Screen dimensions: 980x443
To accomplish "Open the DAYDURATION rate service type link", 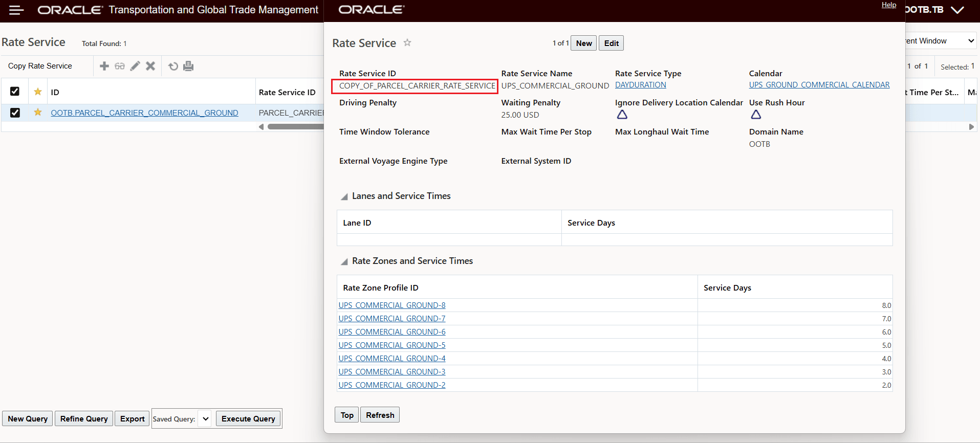I will click(641, 85).
